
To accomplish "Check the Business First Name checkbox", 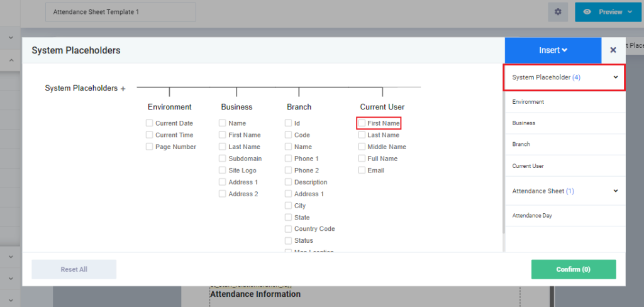I will tap(222, 135).
